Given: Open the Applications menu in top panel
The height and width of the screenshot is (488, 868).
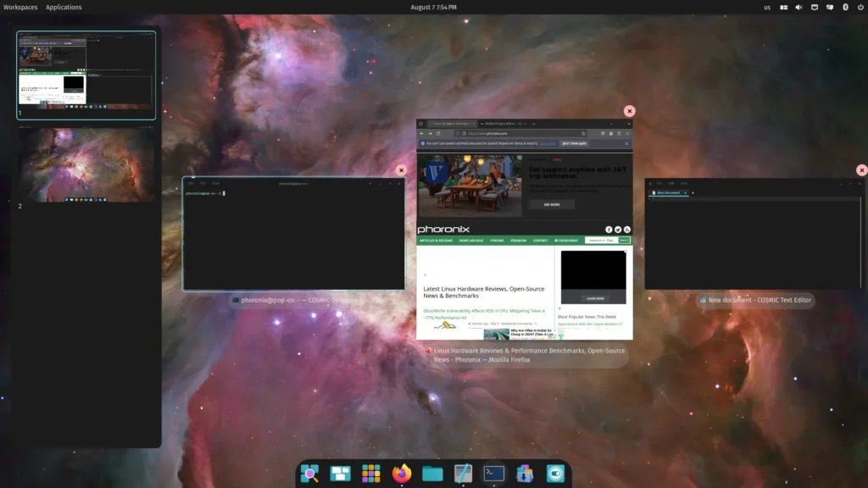Looking at the screenshot, I should [64, 7].
